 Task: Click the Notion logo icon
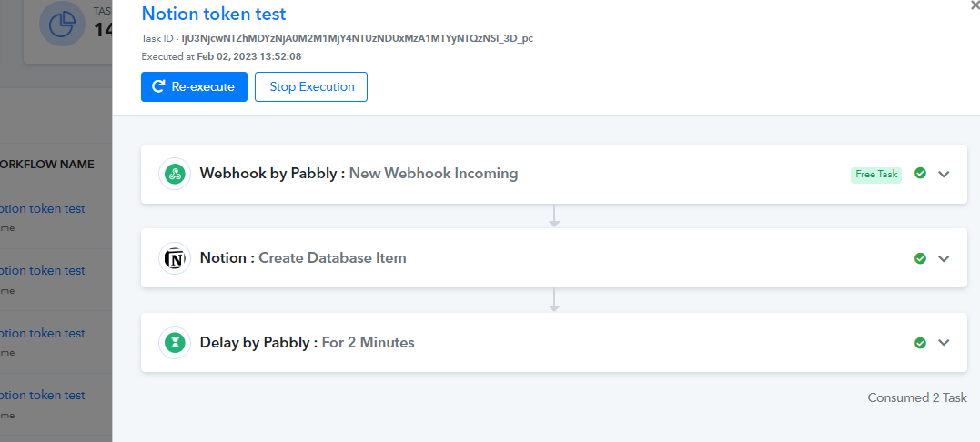click(175, 258)
